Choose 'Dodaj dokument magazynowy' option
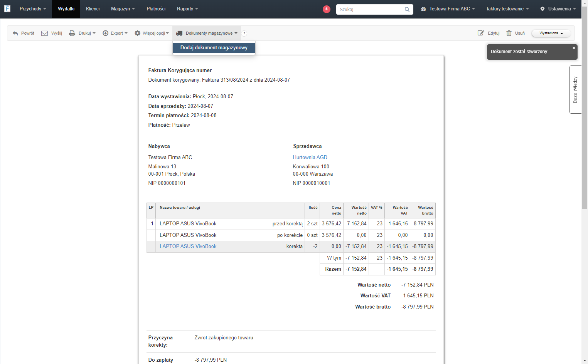588x364 pixels. click(x=214, y=48)
